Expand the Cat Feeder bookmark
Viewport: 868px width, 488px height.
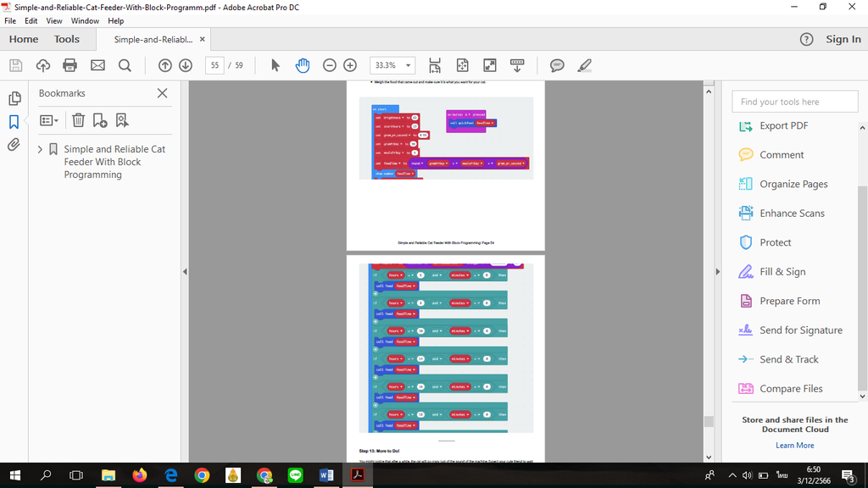click(40, 149)
